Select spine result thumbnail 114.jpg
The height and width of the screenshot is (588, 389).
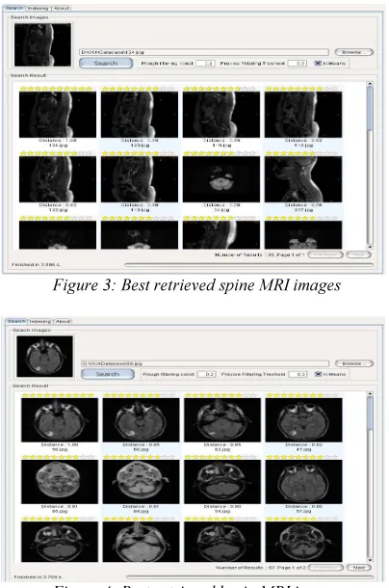click(303, 115)
